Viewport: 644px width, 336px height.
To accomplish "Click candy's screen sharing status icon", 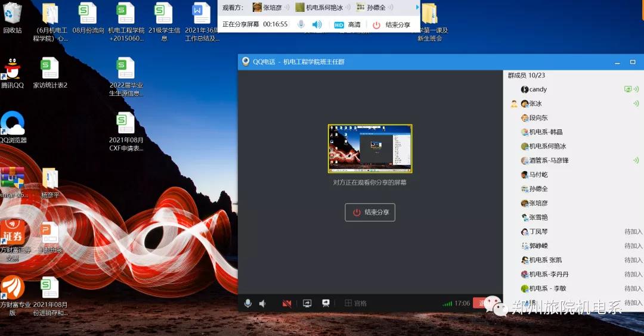I will [x=628, y=89].
